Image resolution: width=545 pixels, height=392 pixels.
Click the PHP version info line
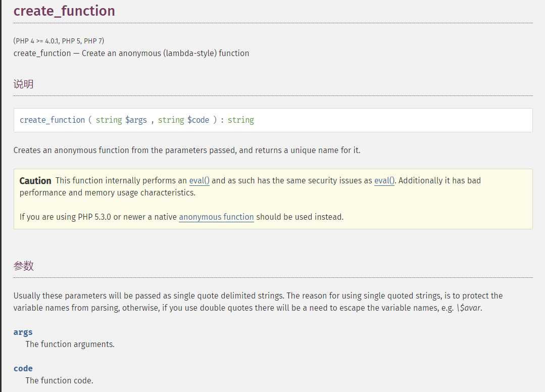(x=59, y=41)
